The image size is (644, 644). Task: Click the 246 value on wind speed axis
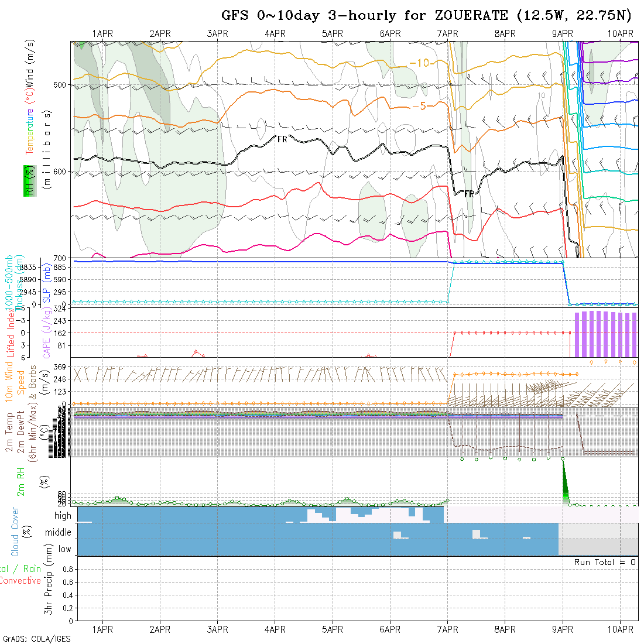(60, 379)
